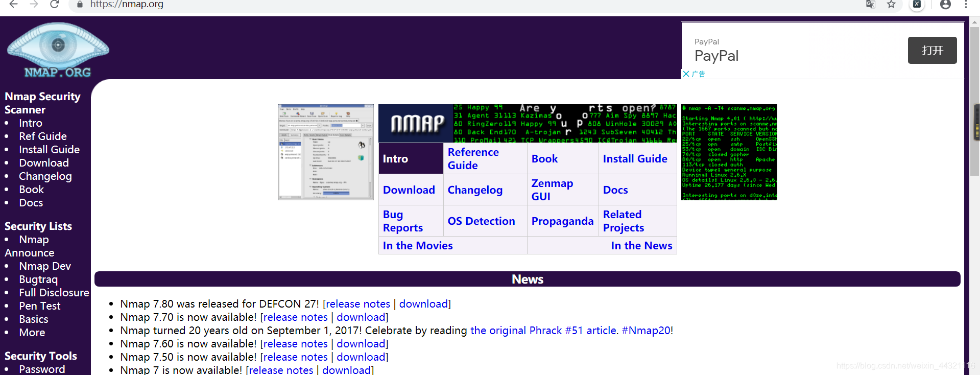Open Password link in sidebar

click(42, 369)
